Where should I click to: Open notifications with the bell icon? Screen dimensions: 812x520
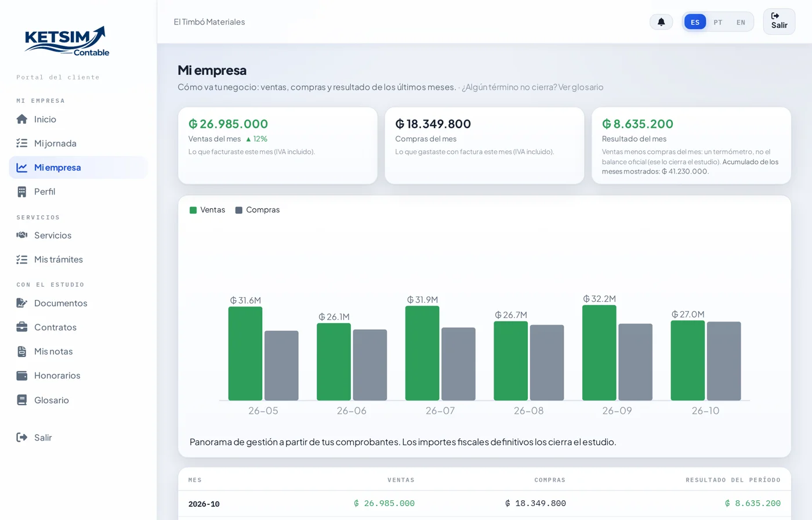click(x=661, y=22)
